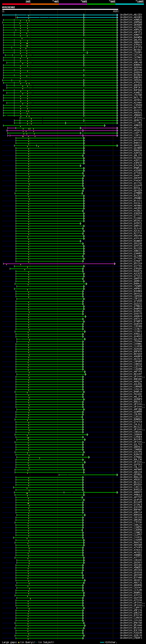Select hit label UniRef100_Q6K822
Image resolution: width=146 pixels, height=644 pixels.
click(x=131, y=145)
